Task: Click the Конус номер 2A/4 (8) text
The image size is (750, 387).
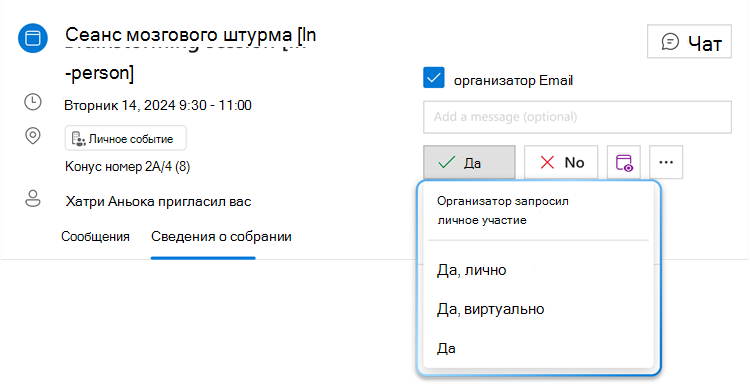Action: click(x=128, y=166)
